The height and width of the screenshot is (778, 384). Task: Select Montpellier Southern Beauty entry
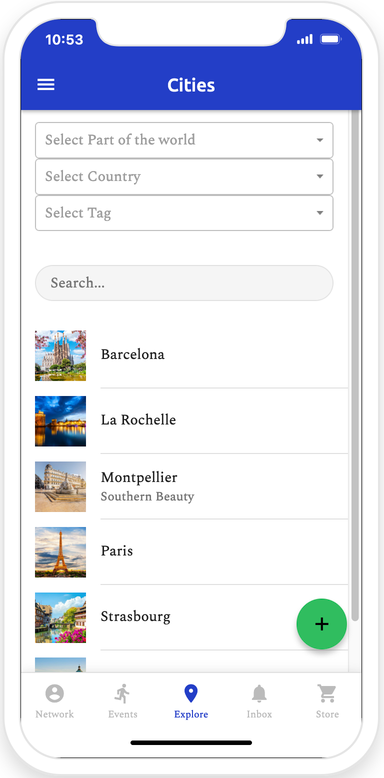point(191,486)
